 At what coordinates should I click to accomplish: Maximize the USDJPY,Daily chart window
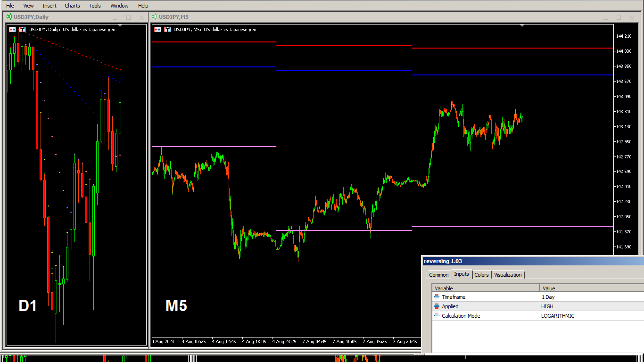click(128, 18)
